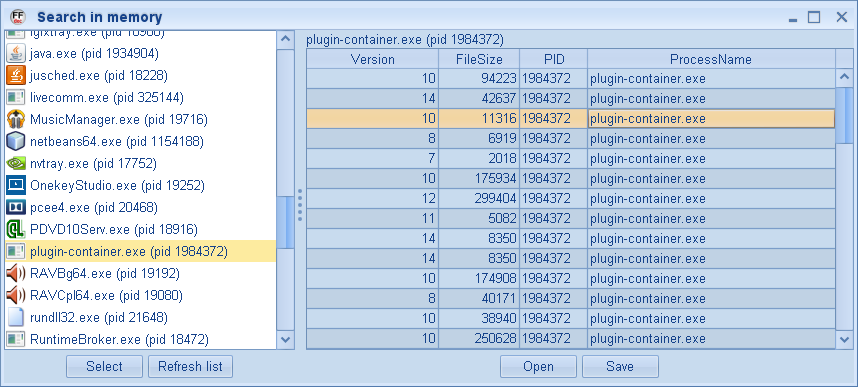Select row with FileSize 2018

tap(571, 159)
